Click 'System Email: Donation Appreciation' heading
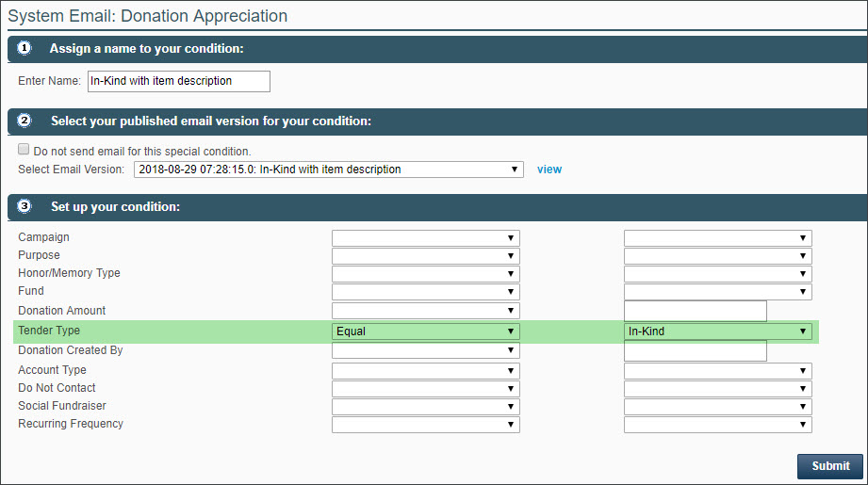Screen dimensions: 868x485 (x=148, y=16)
